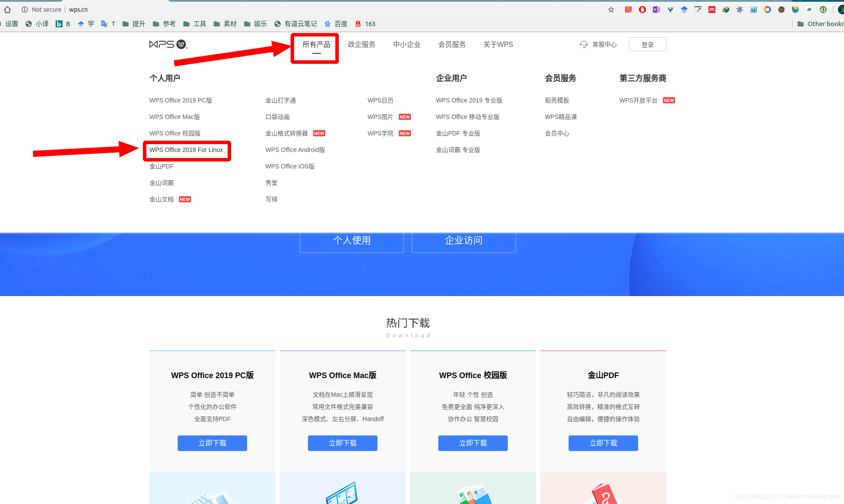Click the browser home icon
The image size is (844, 504).
[x=7, y=10]
